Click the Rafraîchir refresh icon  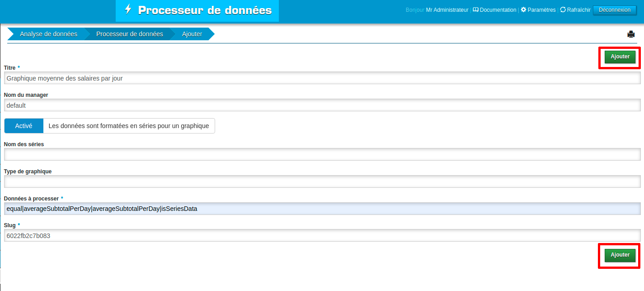point(563,10)
